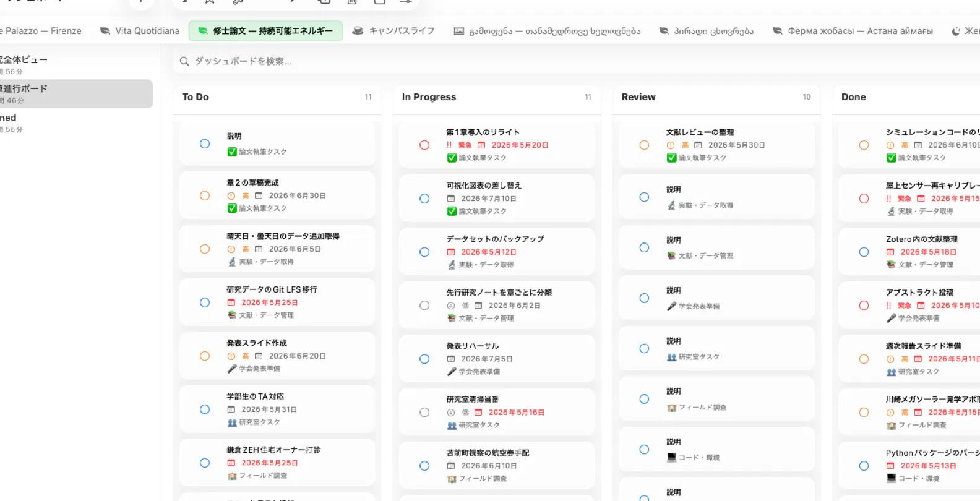The image size is (980, 501).
Task: Click the picture icon beside გამოფენა tab
Action: pos(458,30)
